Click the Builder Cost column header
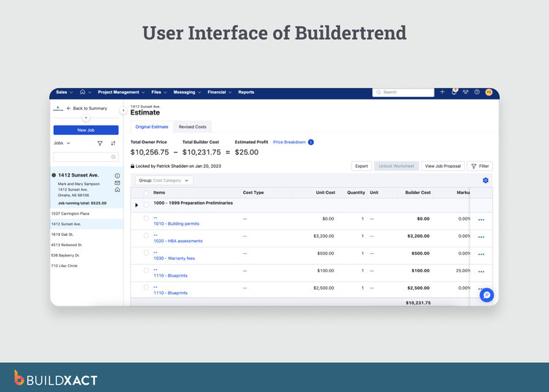The height and width of the screenshot is (392, 549). click(x=418, y=193)
